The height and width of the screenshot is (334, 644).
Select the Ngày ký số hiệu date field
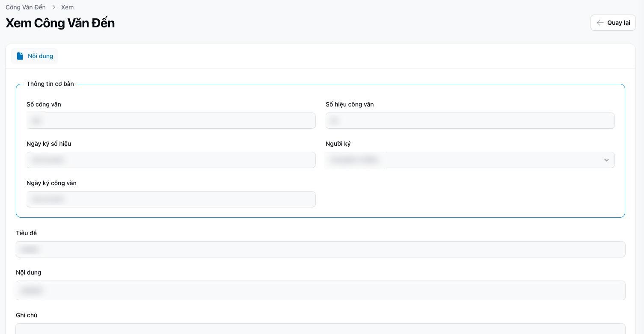pyautogui.click(x=171, y=160)
